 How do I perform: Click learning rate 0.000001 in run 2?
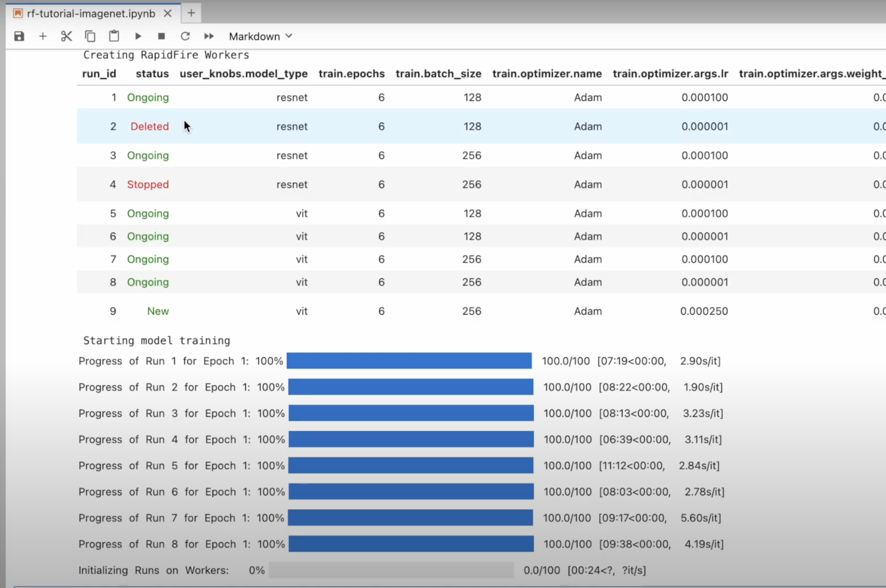(x=705, y=126)
